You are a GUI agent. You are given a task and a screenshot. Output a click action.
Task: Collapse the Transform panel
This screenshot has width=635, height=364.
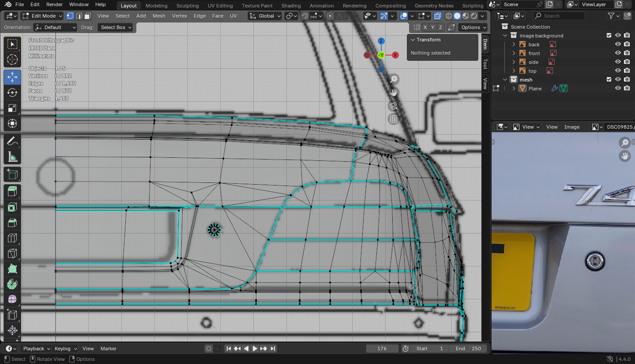pos(413,40)
